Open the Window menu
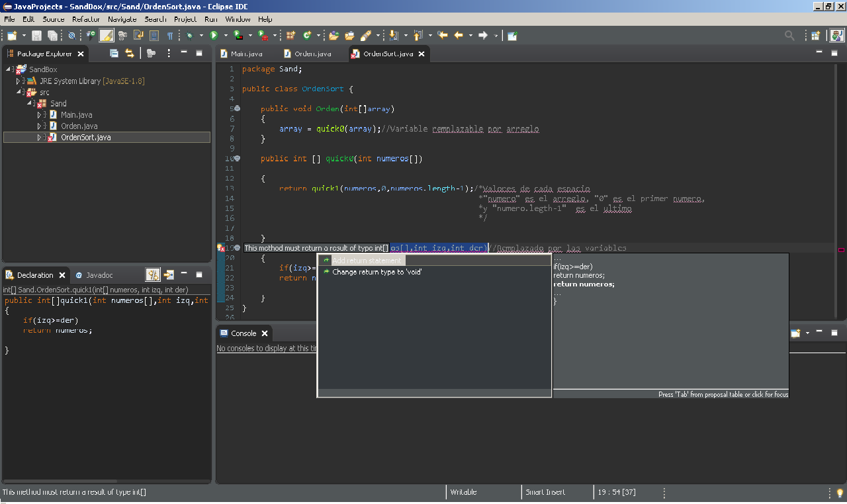 point(238,19)
